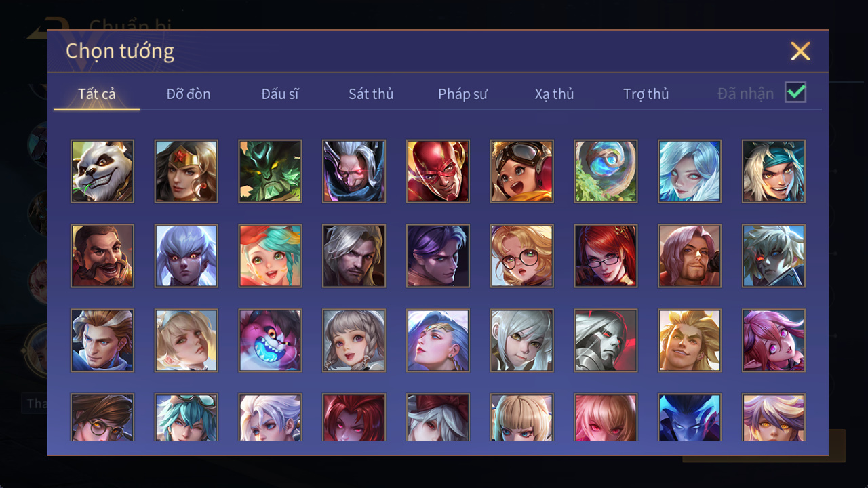Pick the Flash hero in red mask

[x=438, y=171]
